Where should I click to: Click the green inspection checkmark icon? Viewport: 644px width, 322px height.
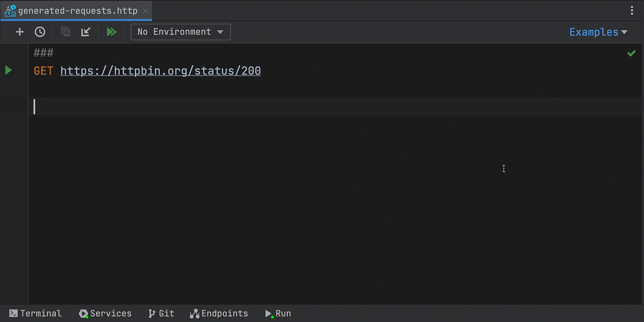pyautogui.click(x=631, y=53)
